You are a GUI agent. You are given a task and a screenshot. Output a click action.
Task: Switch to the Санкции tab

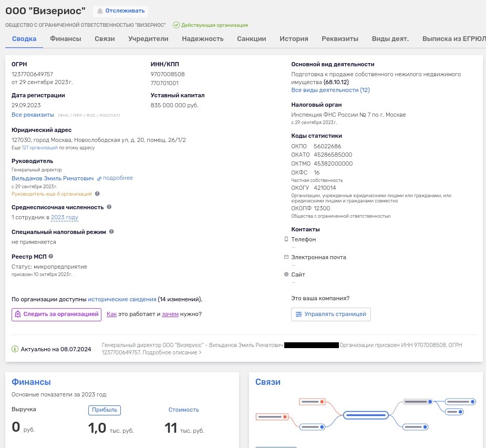click(251, 39)
